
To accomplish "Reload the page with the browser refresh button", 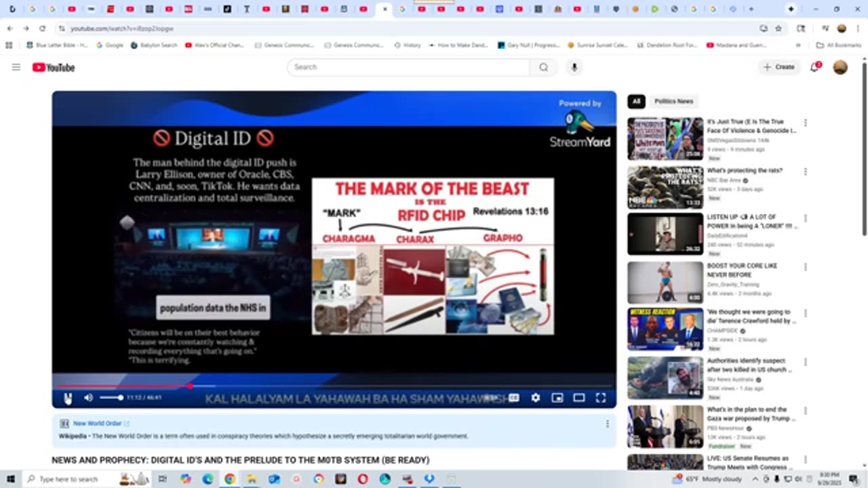I will pyautogui.click(x=42, y=28).
